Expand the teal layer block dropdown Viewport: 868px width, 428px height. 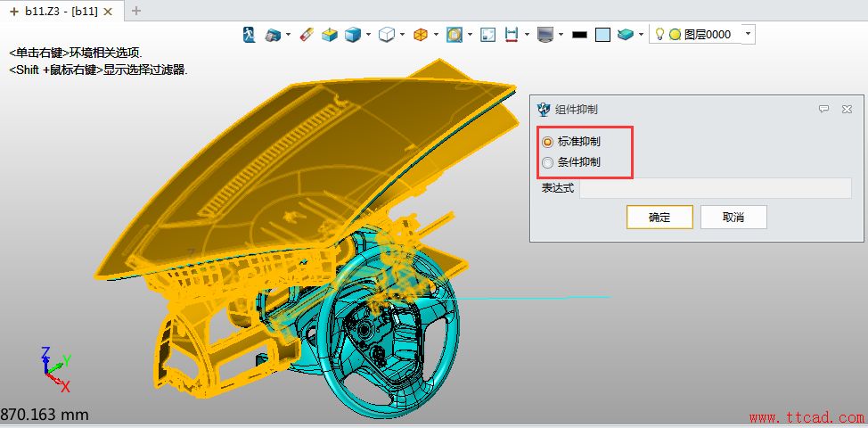pos(641,35)
